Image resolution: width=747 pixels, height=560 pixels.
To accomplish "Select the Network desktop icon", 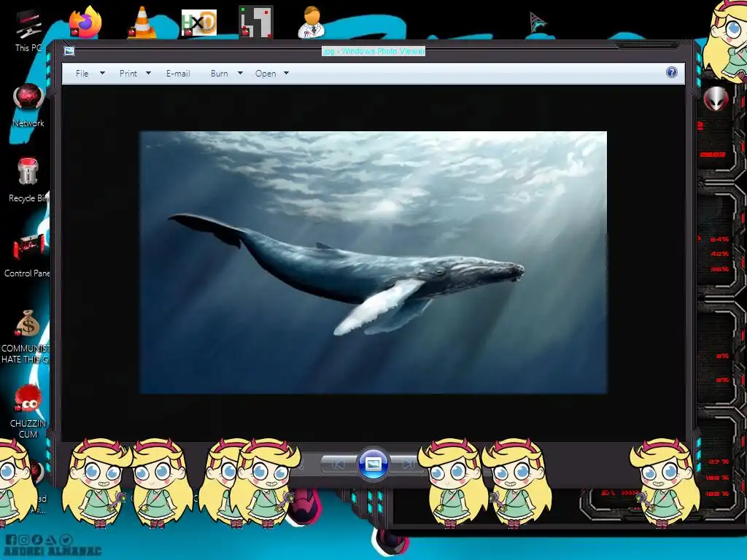I will click(x=28, y=106).
